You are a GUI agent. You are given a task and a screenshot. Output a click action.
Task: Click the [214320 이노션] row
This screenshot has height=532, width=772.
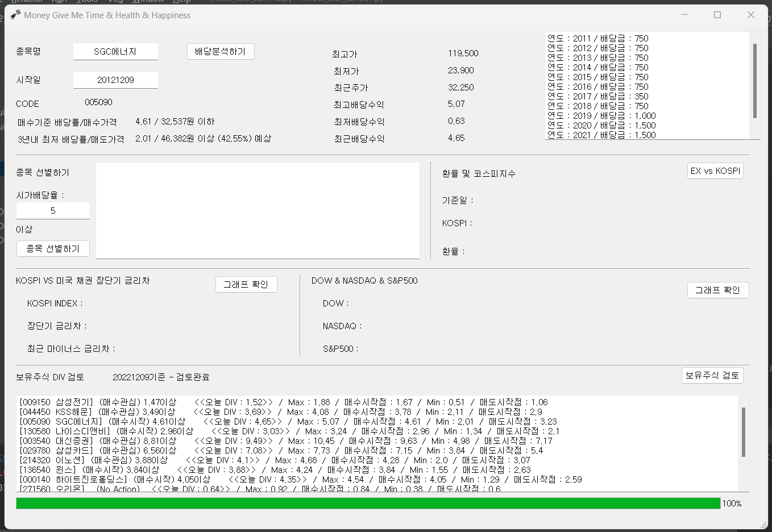pos(275,460)
